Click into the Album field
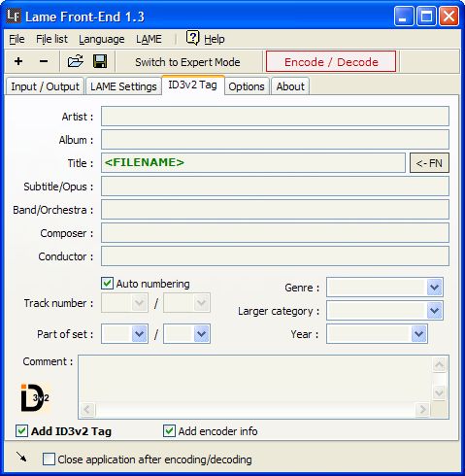This screenshot has height=476, width=465. [x=275, y=139]
